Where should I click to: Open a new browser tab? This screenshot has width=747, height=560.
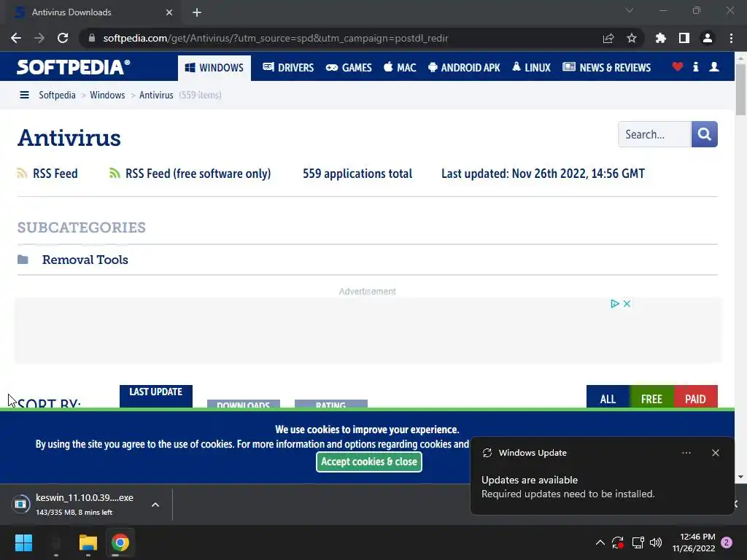(x=197, y=12)
